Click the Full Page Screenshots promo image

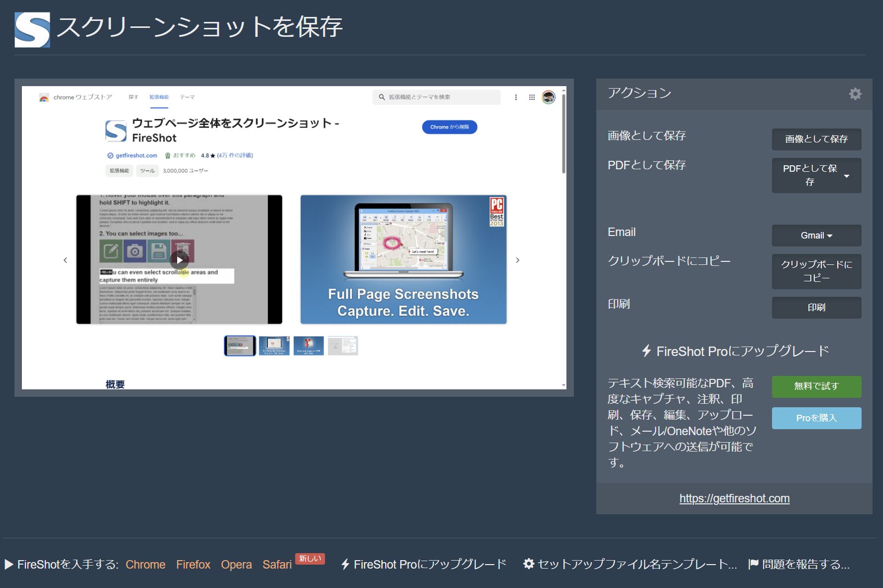pyautogui.click(x=404, y=259)
